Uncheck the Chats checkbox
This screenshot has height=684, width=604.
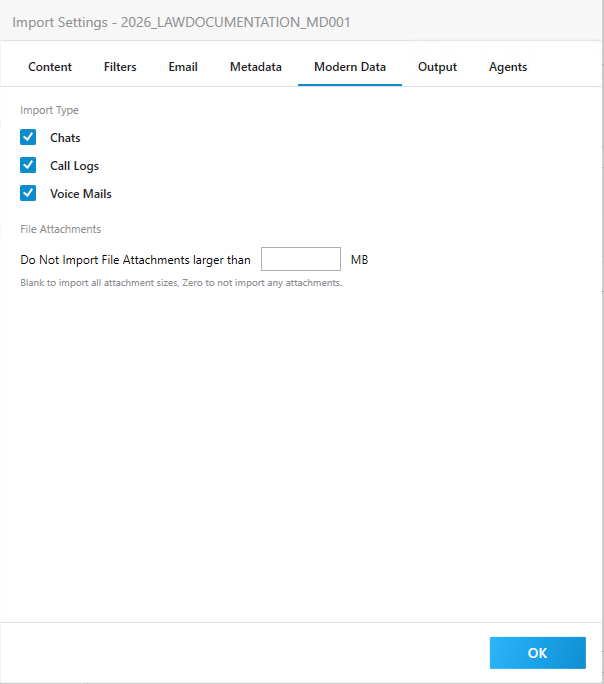(28, 138)
